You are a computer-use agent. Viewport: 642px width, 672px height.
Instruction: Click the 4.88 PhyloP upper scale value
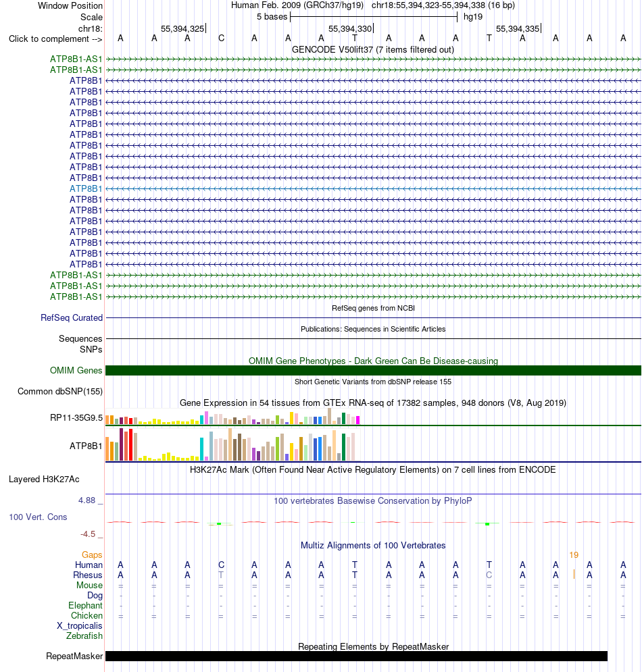click(x=87, y=500)
